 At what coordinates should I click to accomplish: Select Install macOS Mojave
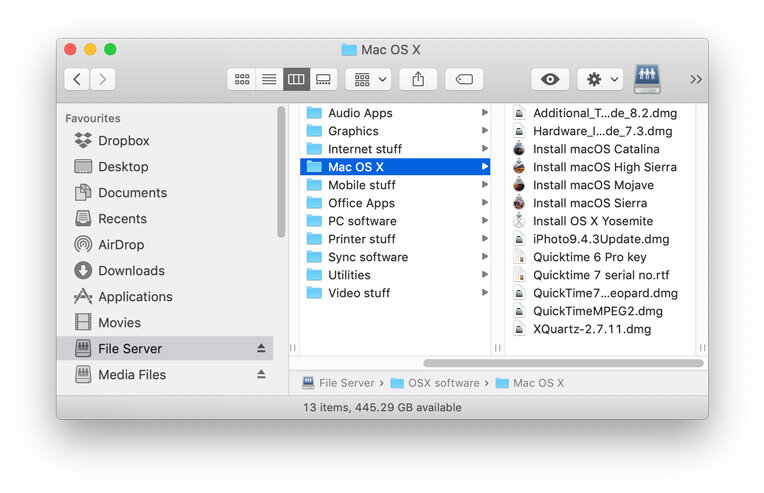coord(600,185)
